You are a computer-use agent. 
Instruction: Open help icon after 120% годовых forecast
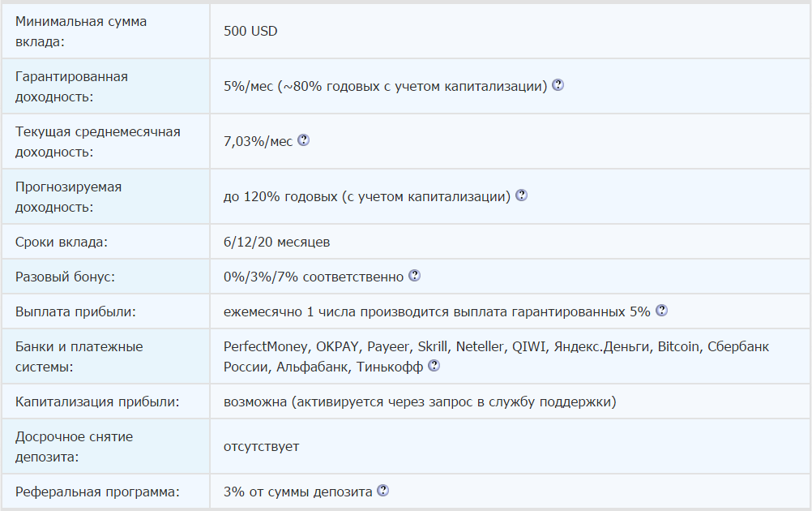pyautogui.click(x=521, y=195)
